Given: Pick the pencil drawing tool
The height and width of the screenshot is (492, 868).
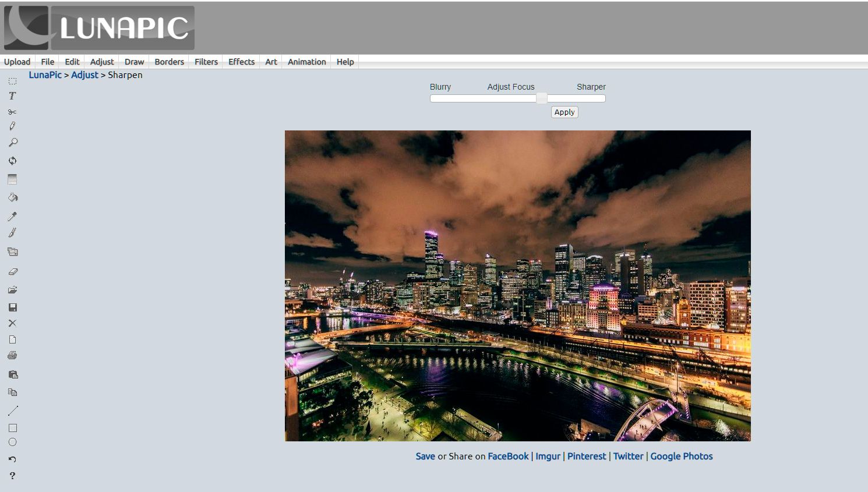Looking at the screenshot, I should (12, 126).
